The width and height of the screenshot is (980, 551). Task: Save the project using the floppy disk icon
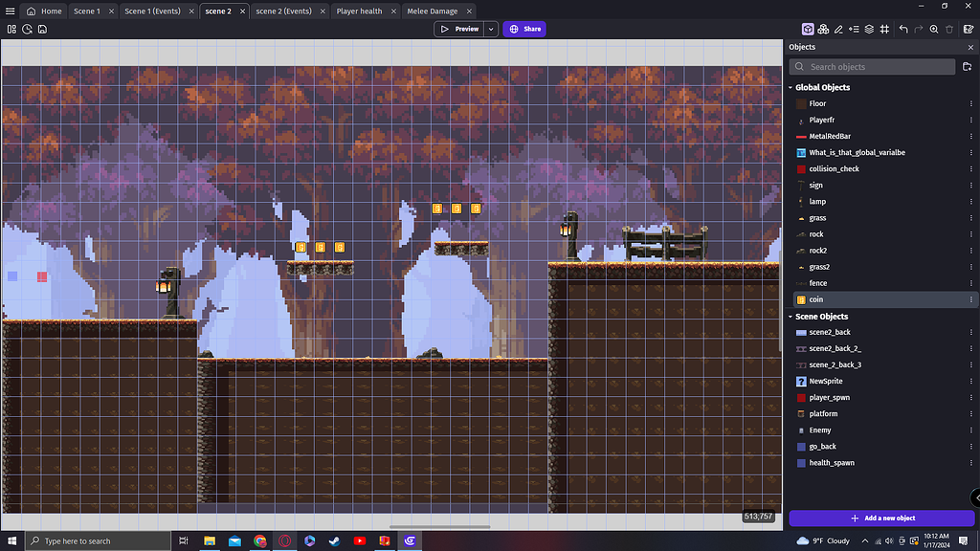[x=42, y=30]
